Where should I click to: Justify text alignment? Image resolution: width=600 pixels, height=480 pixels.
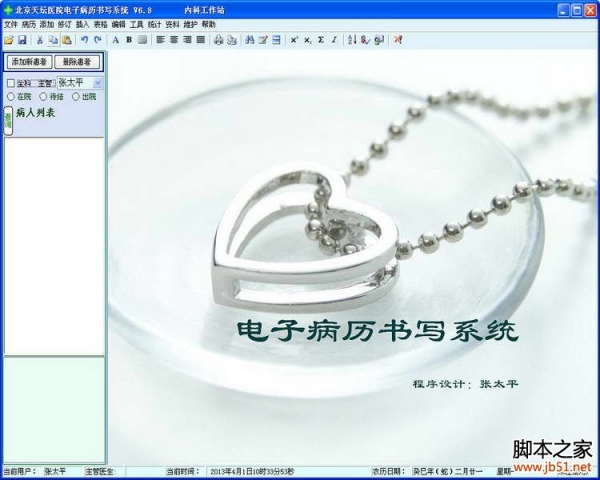(201, 40)
